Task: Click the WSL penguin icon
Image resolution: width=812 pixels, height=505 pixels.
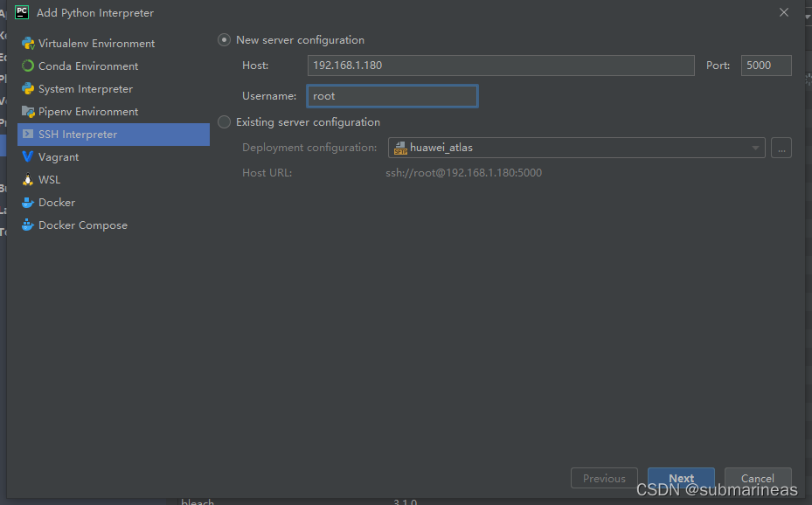Action: [28, 179]
